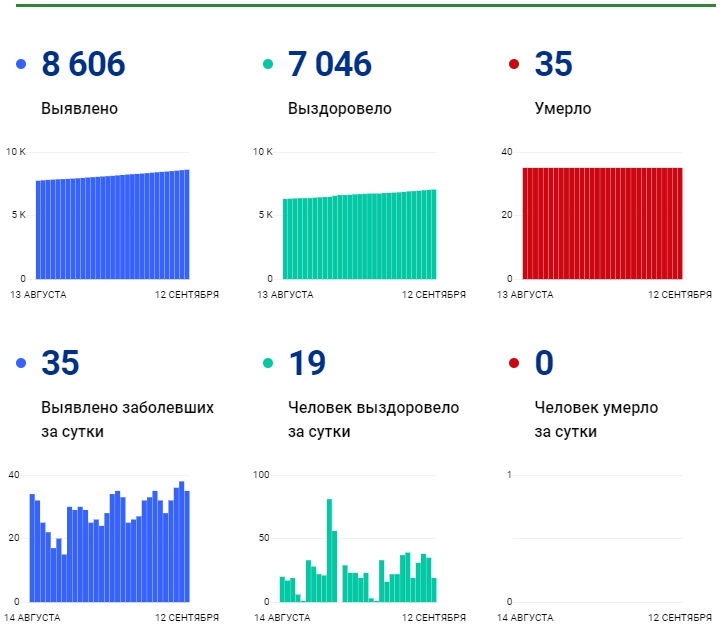The width and height of the screenshot is (727, 633).
Task: Click 13 АВГУСТА under the Умерло chart
Action: (525, 295)
